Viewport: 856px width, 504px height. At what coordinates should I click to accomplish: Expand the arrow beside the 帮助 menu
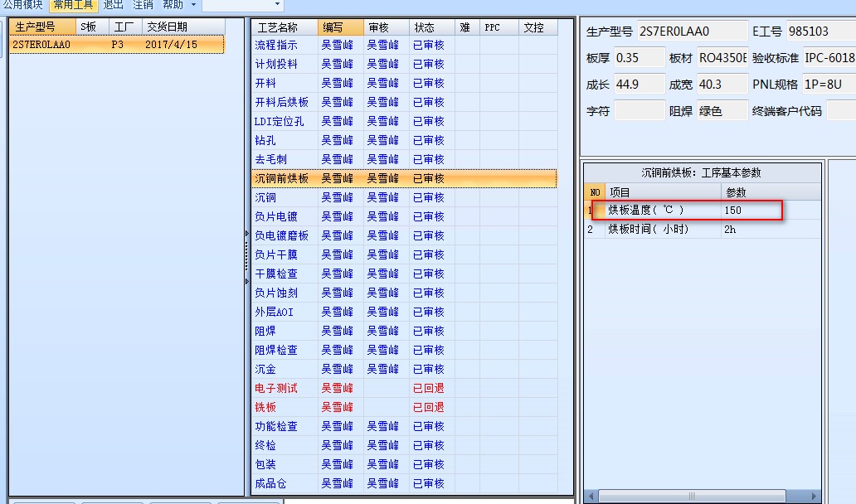tap(193, 5)
